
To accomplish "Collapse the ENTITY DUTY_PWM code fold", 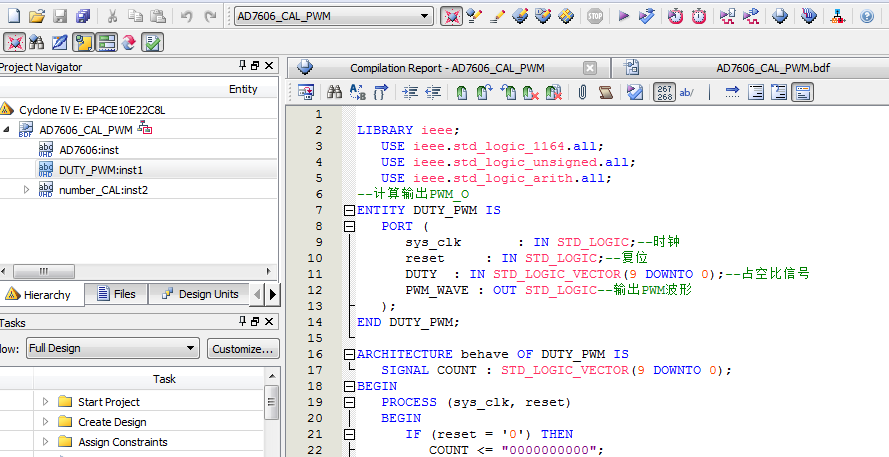I will click(349, 211).
